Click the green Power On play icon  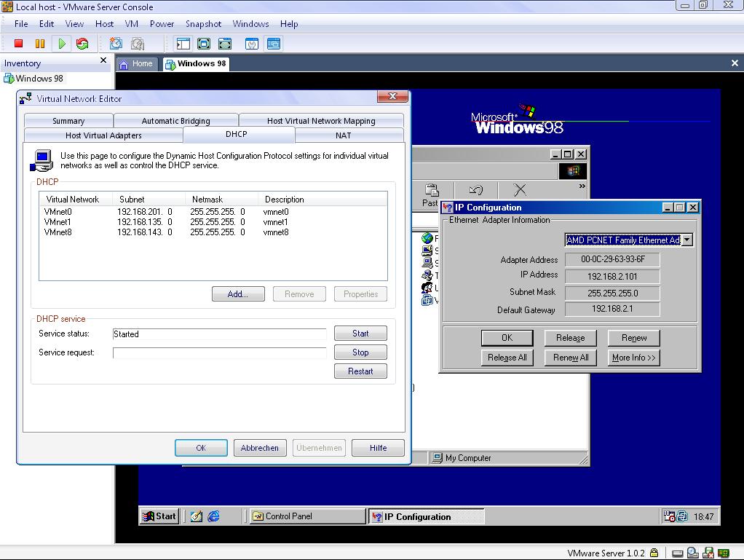61,44
